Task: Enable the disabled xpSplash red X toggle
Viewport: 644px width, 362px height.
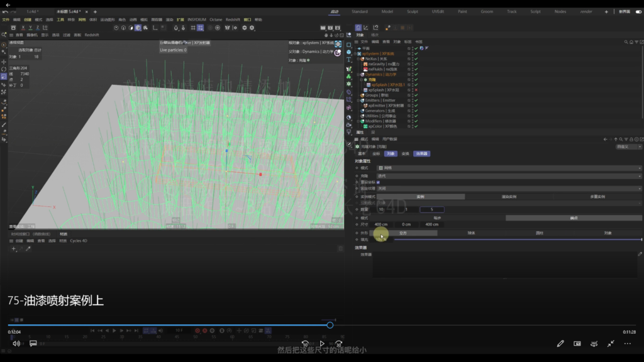Action: click(x=416, y=90)
